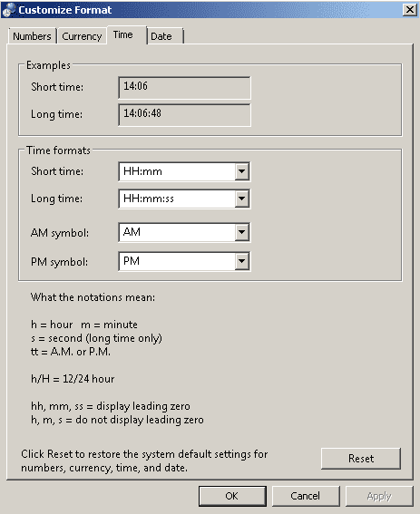Open the PM symbol dropdown arrow
Screen dimensions: 420x514
coord(242,261)
